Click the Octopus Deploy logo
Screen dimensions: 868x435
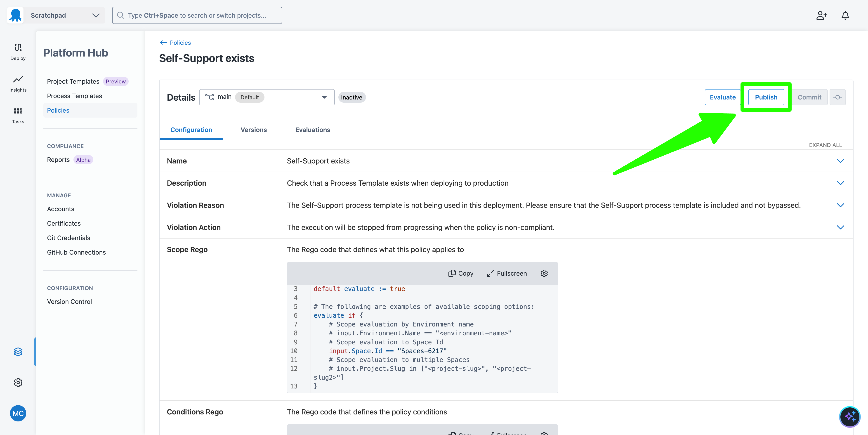pyautogui.click(x=16, y=15)
